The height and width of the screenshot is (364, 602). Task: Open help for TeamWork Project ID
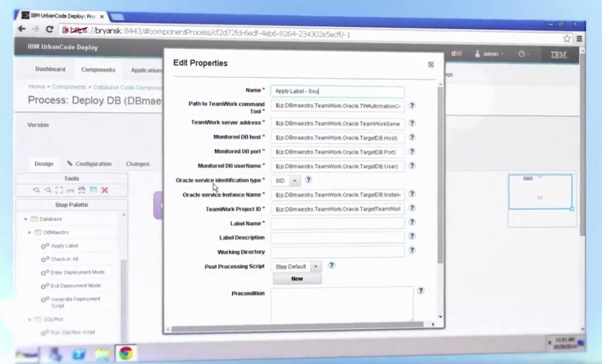412,208
